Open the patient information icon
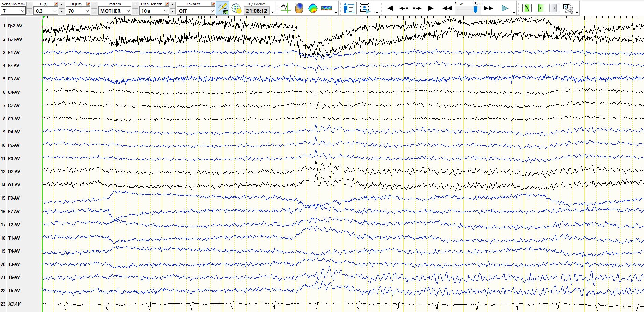Image resolution: width=644 pixels, height=312 pixels. pyautogui.click(x=348, y=8)
